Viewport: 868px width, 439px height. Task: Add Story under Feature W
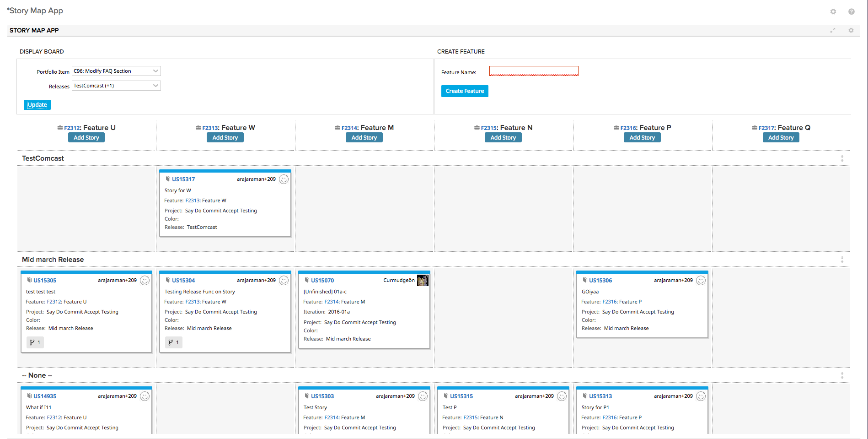pyautogui.click(x=225, y=138)
